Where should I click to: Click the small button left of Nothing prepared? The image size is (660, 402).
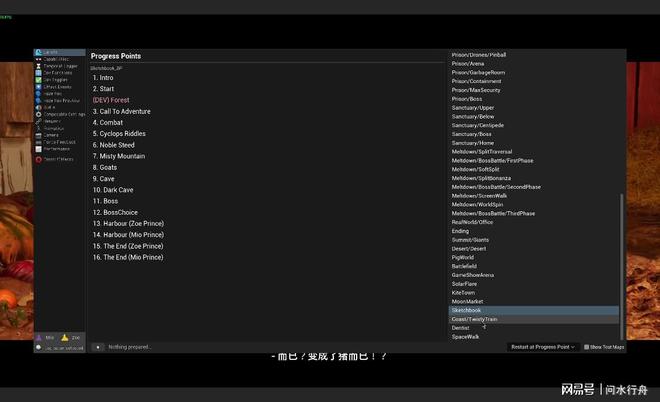pyautogui.click(x=97, y=347)
